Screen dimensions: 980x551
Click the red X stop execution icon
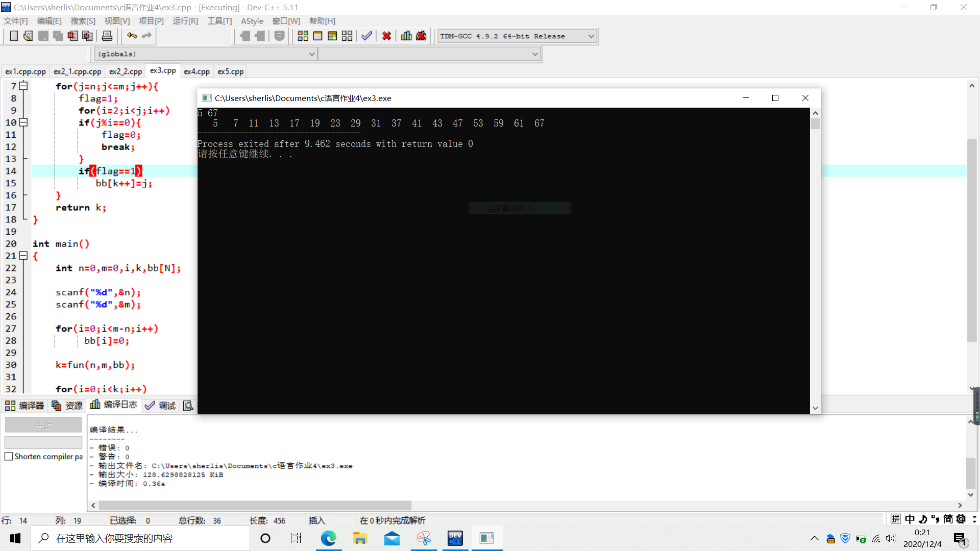click(x=386, y=36)
